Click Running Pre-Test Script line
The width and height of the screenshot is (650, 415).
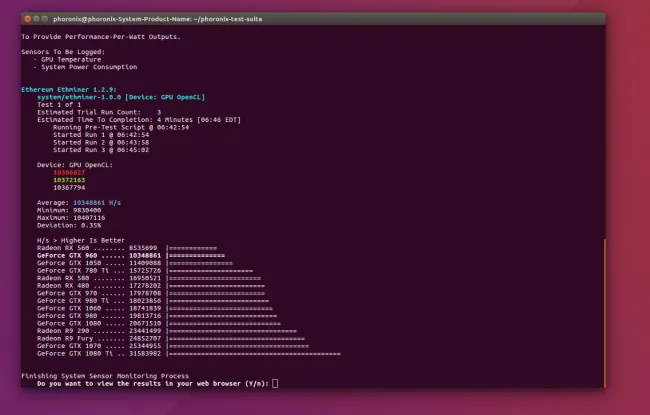click(121, 127)
